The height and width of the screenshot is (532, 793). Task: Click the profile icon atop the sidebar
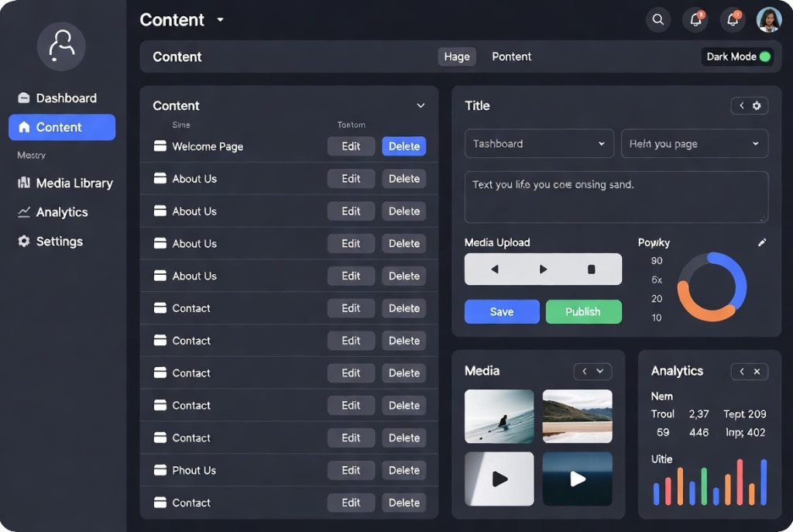coord(61,46)
